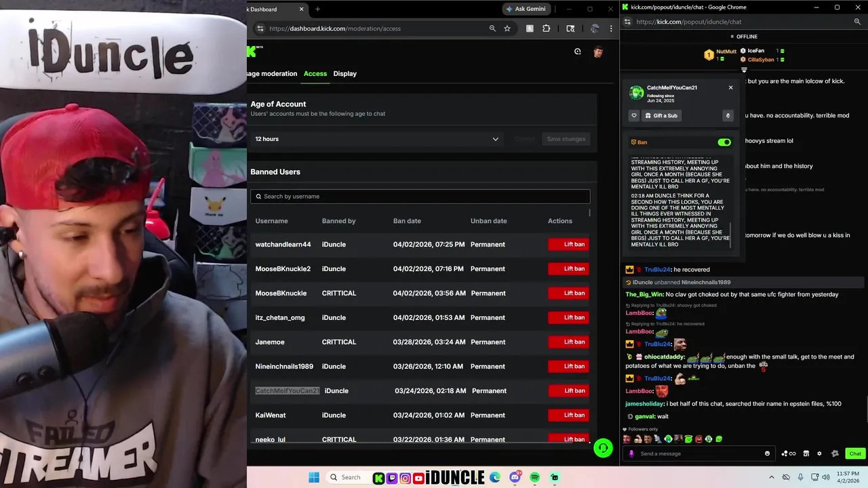Click the gift subs icon next to chat settings
Screen dimensions: 868x488
click(835, 453)
